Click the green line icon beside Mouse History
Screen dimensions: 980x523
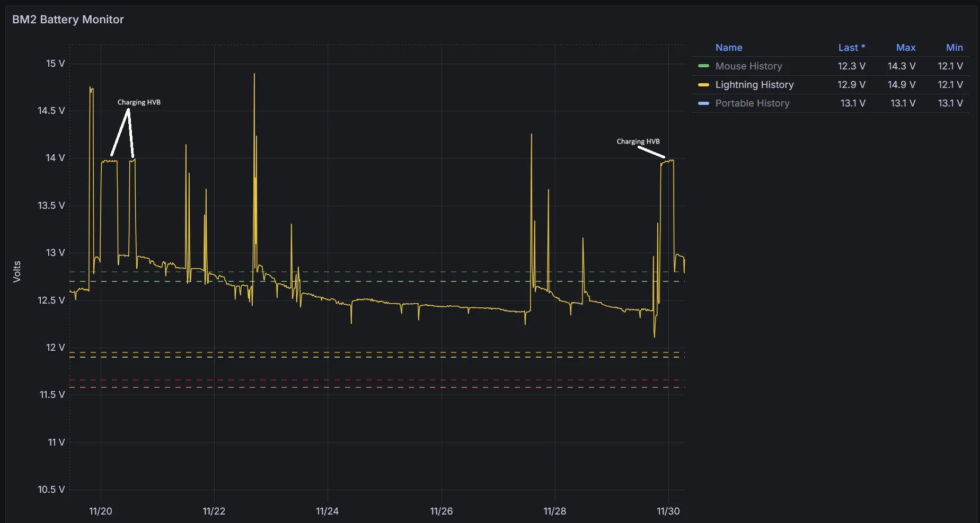(703, 66)
